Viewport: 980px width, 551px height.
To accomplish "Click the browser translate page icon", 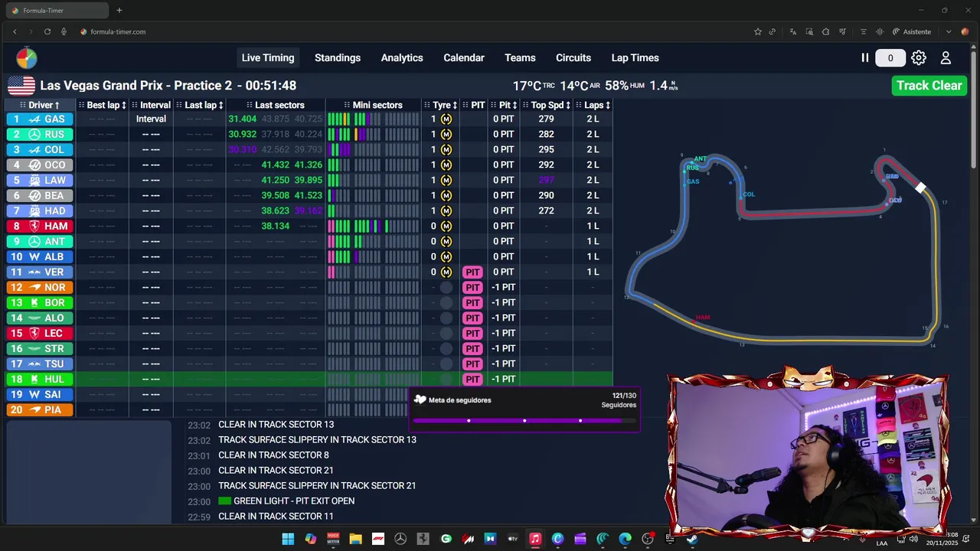I will click(x=792, y=31).
